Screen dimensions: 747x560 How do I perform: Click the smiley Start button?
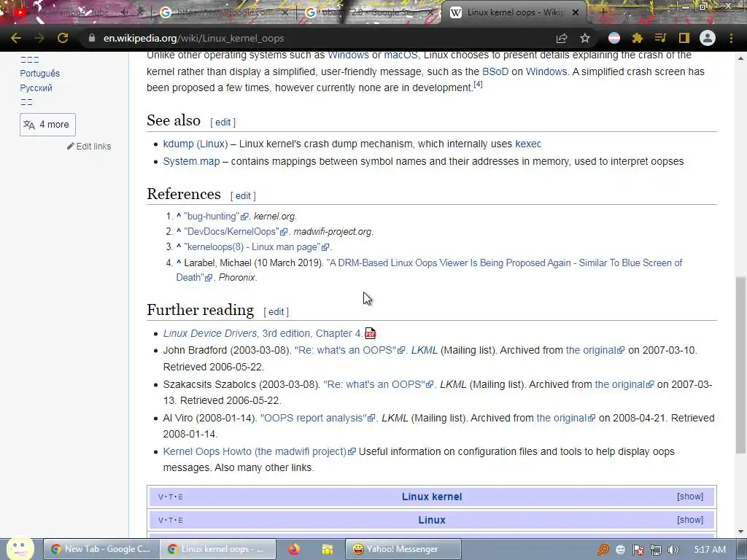click(20, 548)
